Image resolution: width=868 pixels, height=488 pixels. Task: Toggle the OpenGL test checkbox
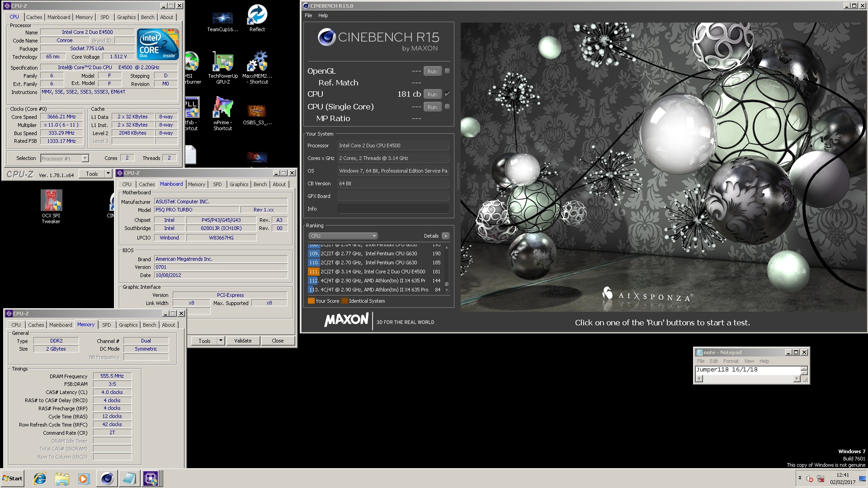[x=447, y=71]
